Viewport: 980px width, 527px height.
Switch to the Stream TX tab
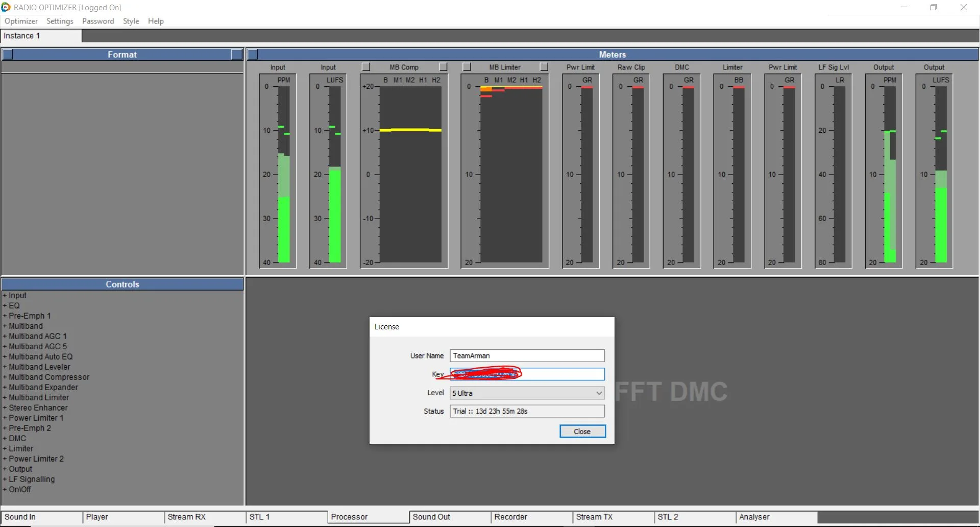[x=613, y=517]
